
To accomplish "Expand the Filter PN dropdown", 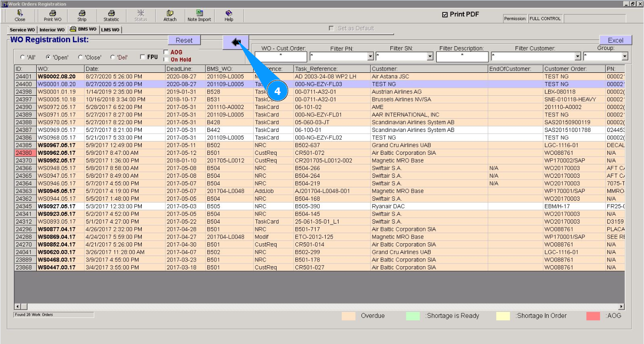I will click(371, 57).
